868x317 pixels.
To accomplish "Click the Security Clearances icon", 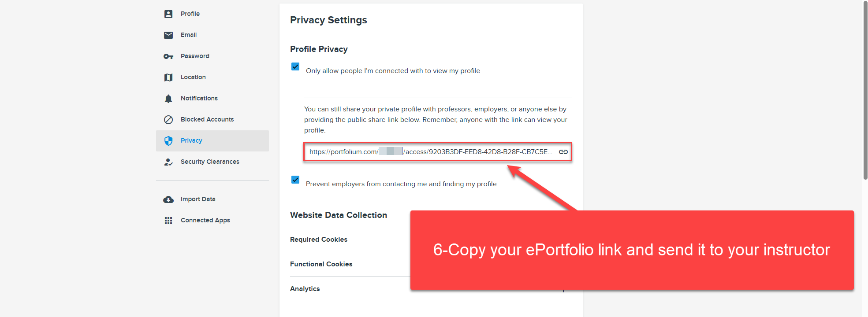I will (168, 162).
